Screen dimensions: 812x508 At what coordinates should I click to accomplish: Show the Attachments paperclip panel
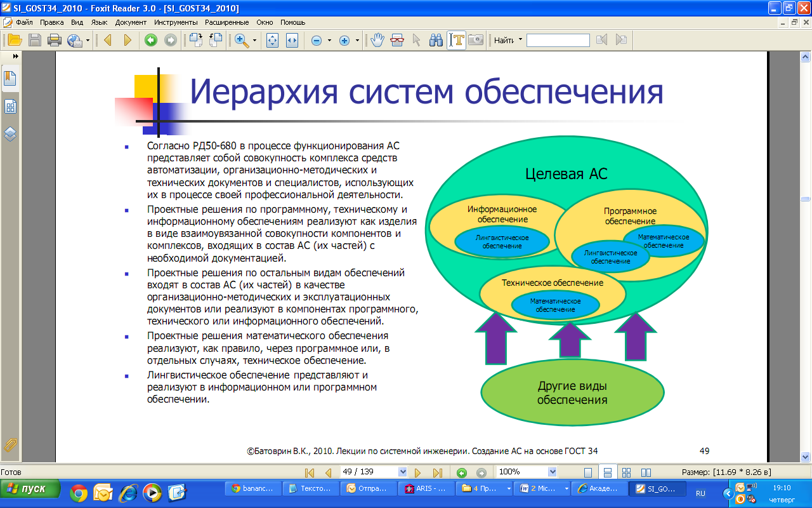coord(10,444)
